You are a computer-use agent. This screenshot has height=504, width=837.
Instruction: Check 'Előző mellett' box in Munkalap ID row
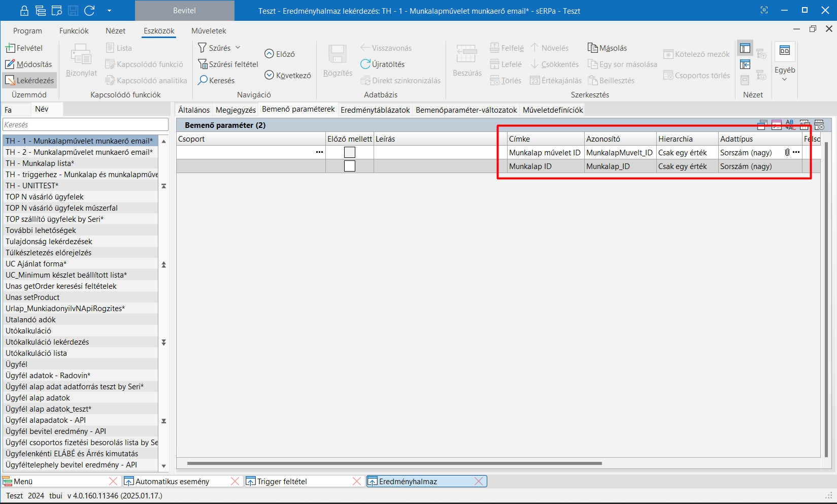[x=350, y=166]
